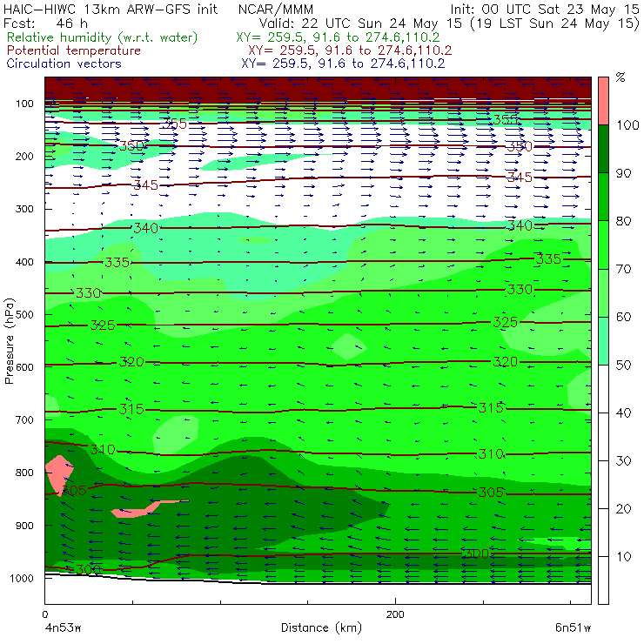
Task: Click the 'Distance (km)' axis title
Action: tap(321, 627)
